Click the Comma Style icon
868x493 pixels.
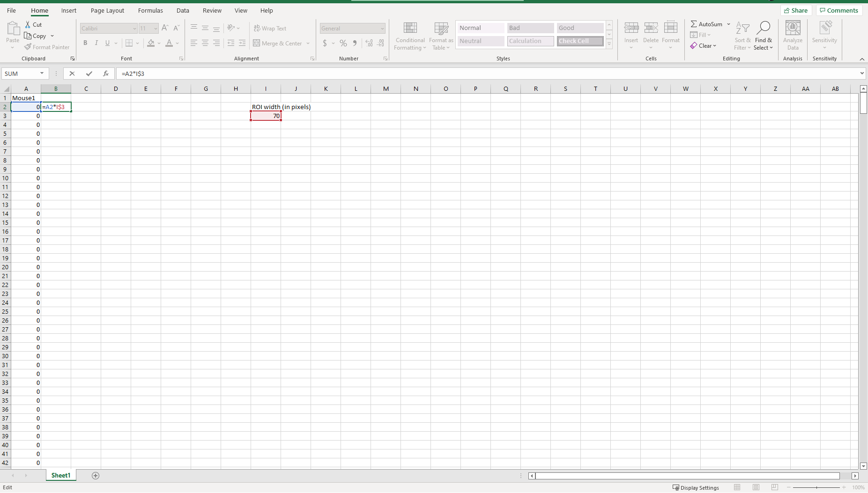355,43
